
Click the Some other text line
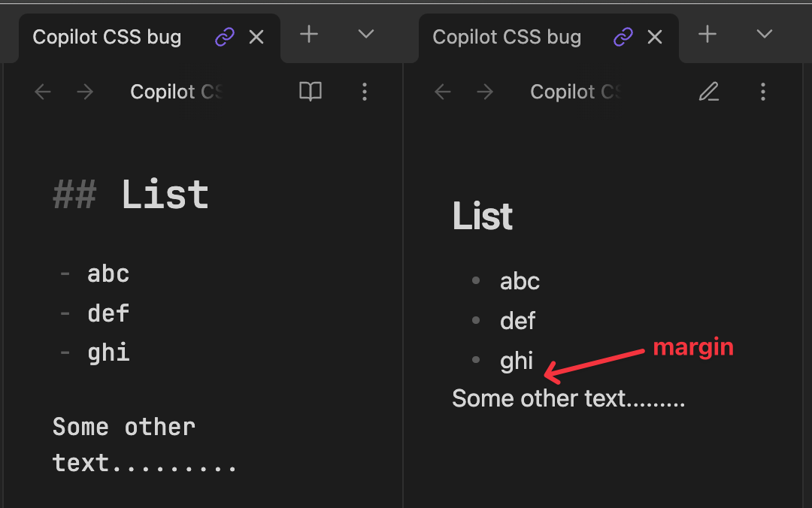point(567,398)
